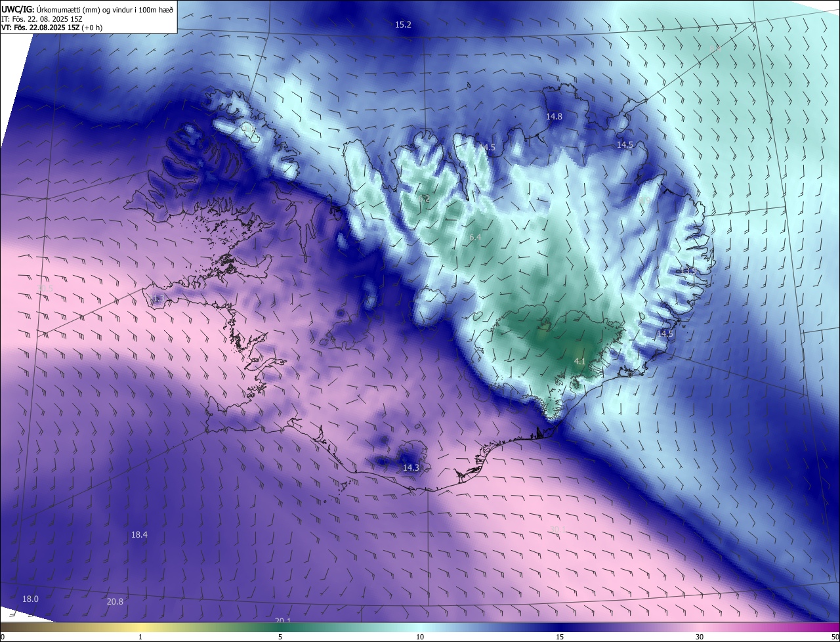This screenshot has width=840, height=642.
Task: Click the '30' tick label on the color scale
Action: point(700,637)
